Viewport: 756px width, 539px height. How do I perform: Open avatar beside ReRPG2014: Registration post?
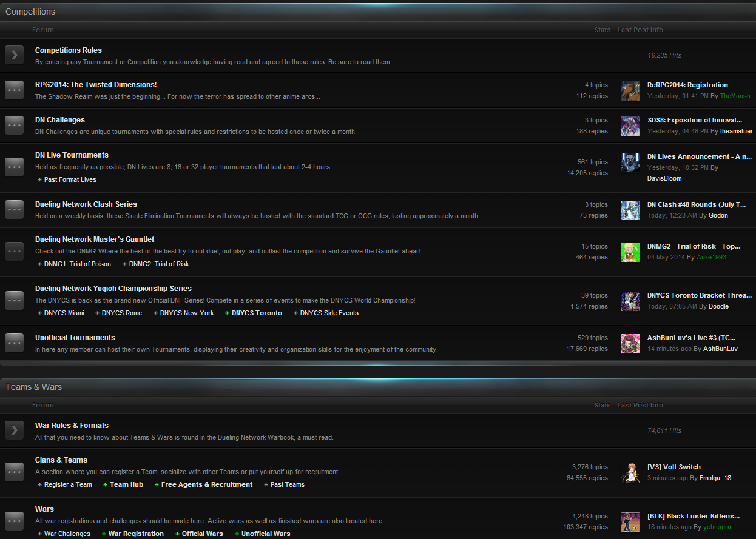(630, 91)
